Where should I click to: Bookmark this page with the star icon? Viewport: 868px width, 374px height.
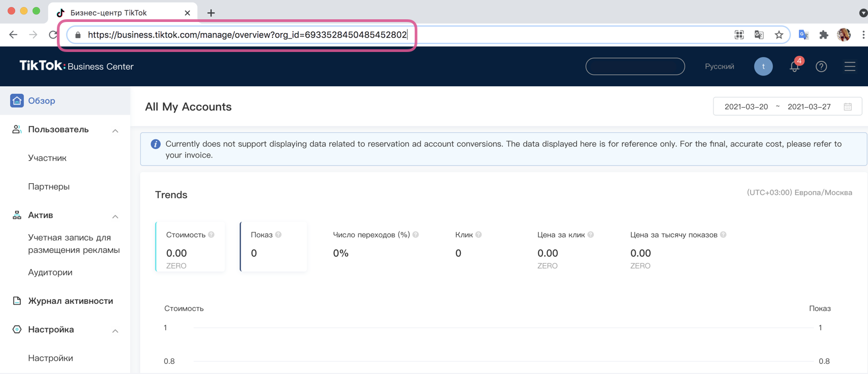point(779,35)
